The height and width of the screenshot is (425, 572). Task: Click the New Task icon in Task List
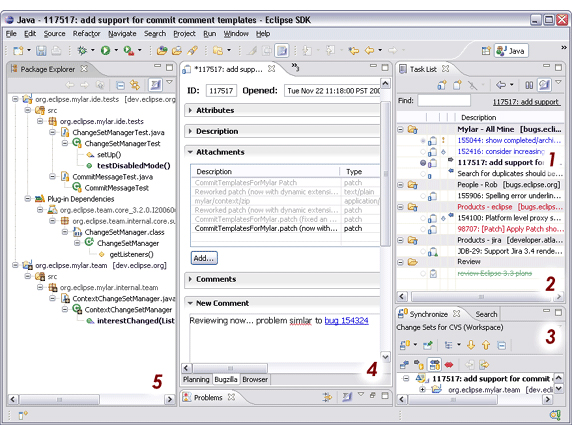point(457,85)
